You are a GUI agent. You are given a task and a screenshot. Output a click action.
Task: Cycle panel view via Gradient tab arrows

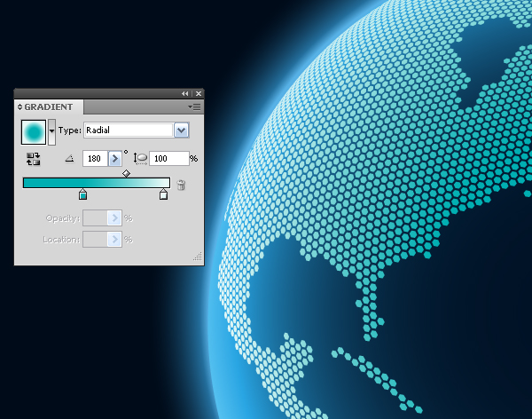[20, 107]
